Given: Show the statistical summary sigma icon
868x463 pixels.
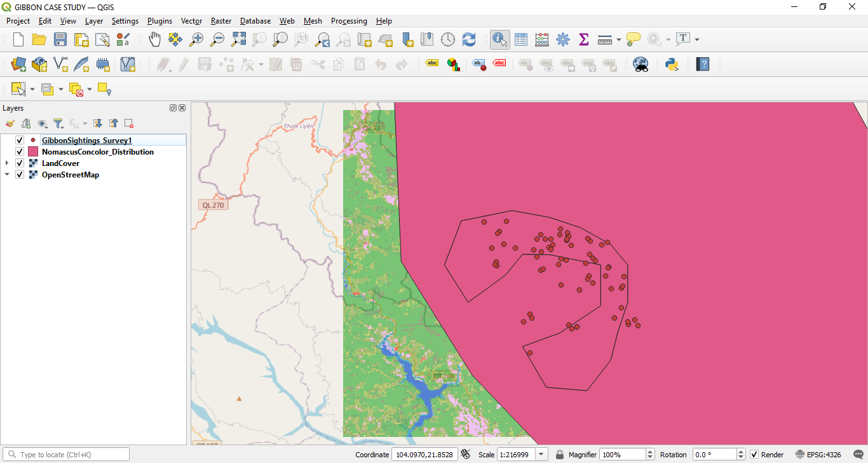Looking at the screenshot, I should pos(584,39).
